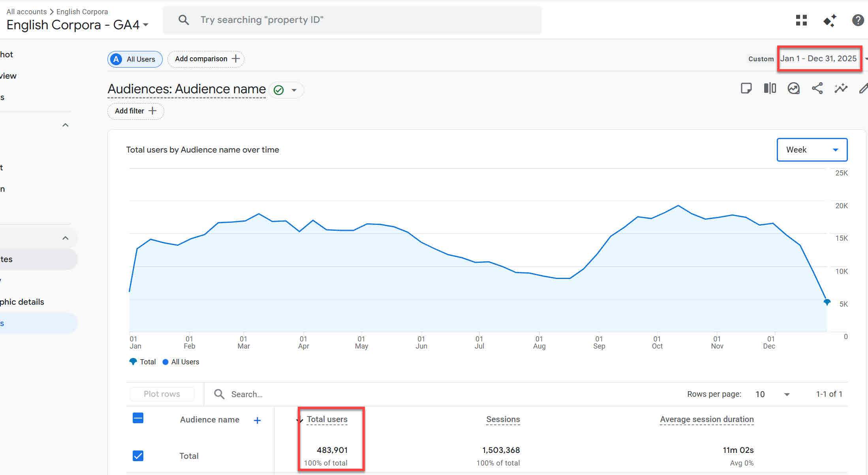The image size is (868, 475).
Task: Click the Add comparison button
Action: tap(207, 59)
